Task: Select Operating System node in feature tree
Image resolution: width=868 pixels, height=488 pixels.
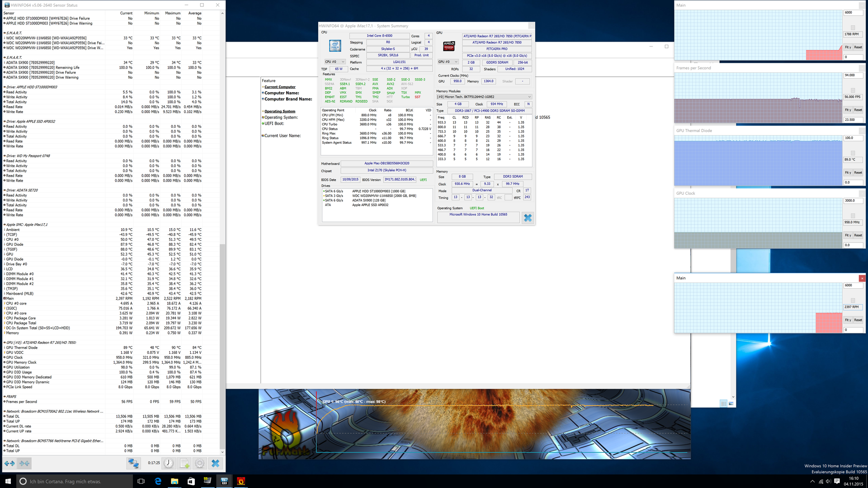Action: click(280, 111)
